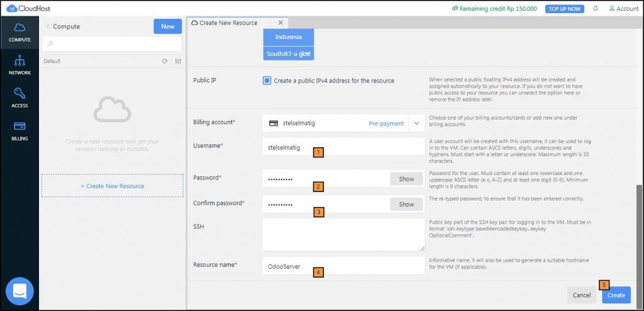644x311 pixels.
Task: Open the chat support bubble
Action: coord(19,291)
